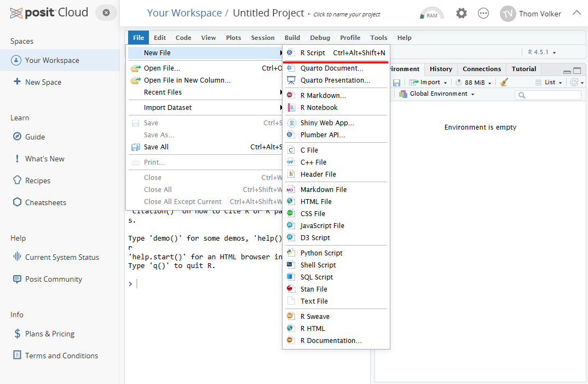
Task: Open the 88 MiB memory dropdown
Action: coord(474,83)
